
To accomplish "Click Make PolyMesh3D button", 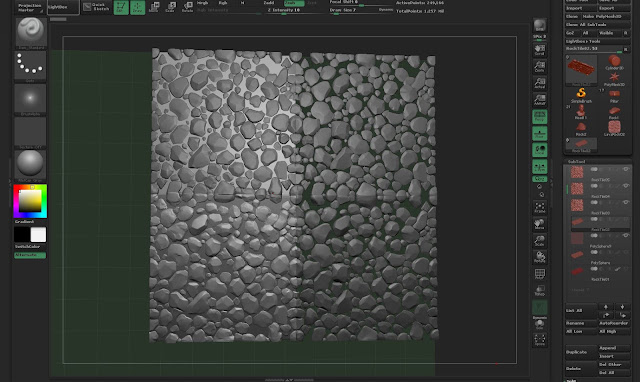I will (x=607, y=16).
